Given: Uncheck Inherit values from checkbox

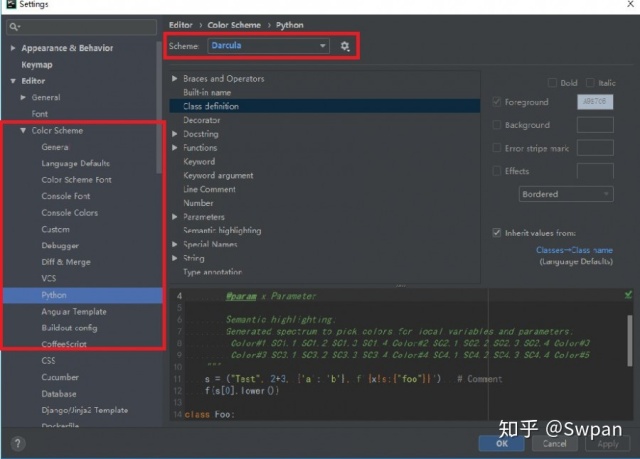Looking at the screenshot, I should pyautogui.click(x=497, y=233).
